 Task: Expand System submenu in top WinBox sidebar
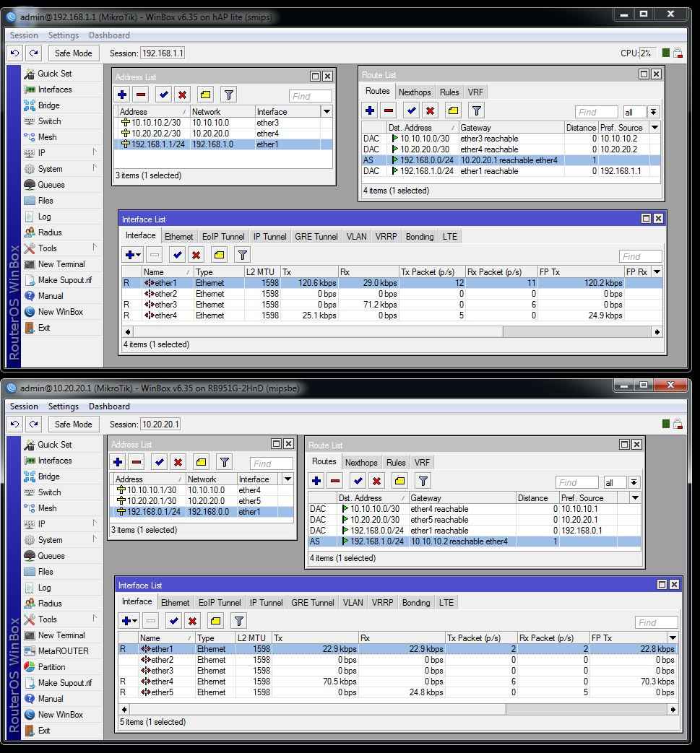(95, 168)
